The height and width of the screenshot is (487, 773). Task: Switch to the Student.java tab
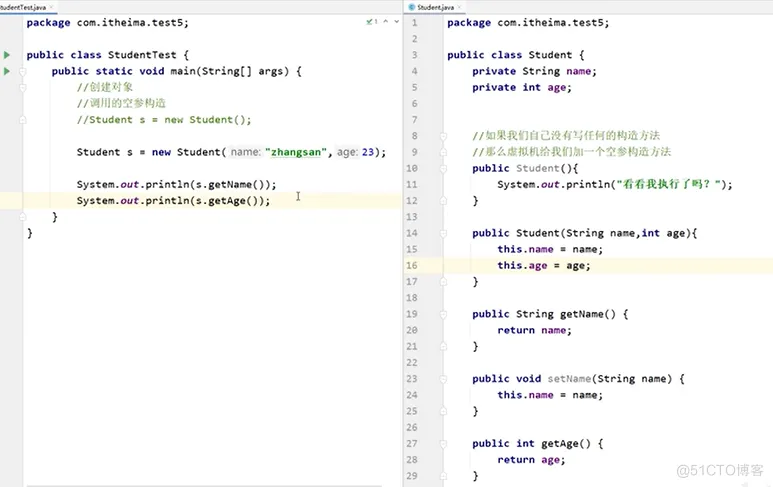435,7
